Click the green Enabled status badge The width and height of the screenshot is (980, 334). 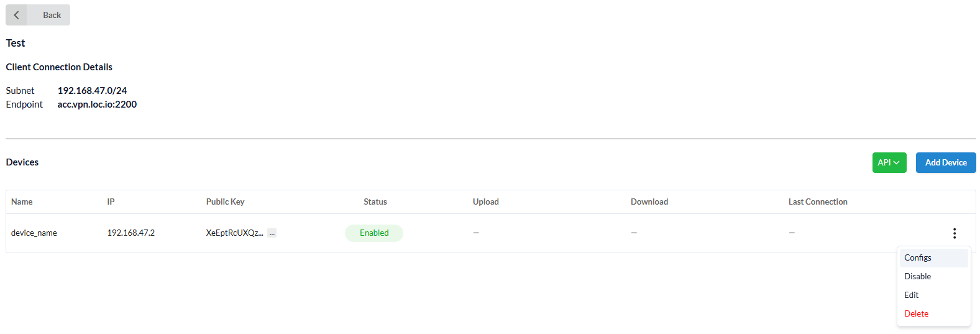coord(374,233)
